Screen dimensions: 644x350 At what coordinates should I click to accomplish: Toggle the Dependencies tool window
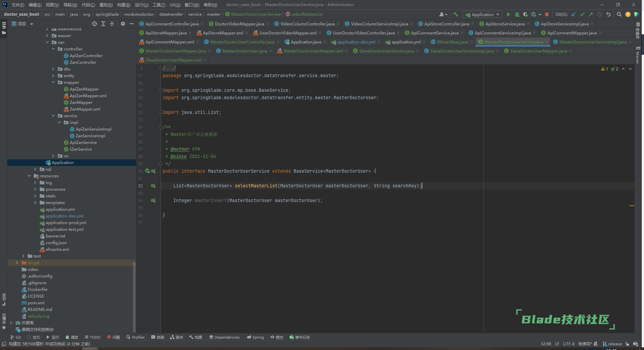(224, 337)
